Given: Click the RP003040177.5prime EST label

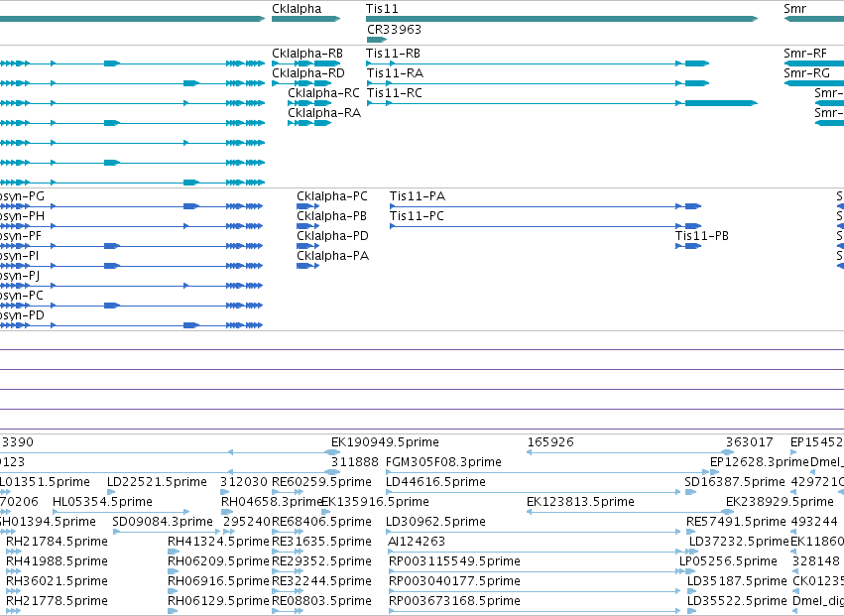Looking at the screenshot, I should point(454,581).
